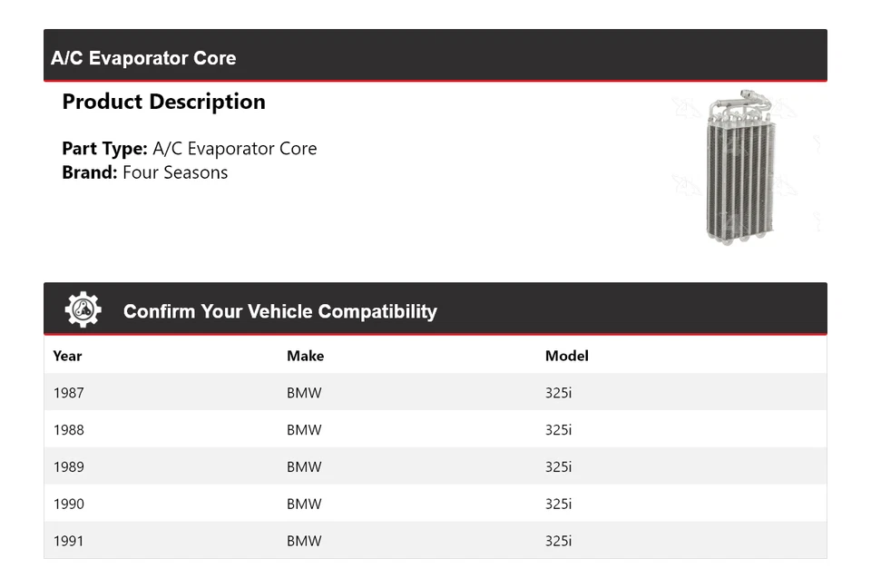Screen dimensions: 871x588
Task: Select the 1987 year cell
Action: tap(68, 393)
